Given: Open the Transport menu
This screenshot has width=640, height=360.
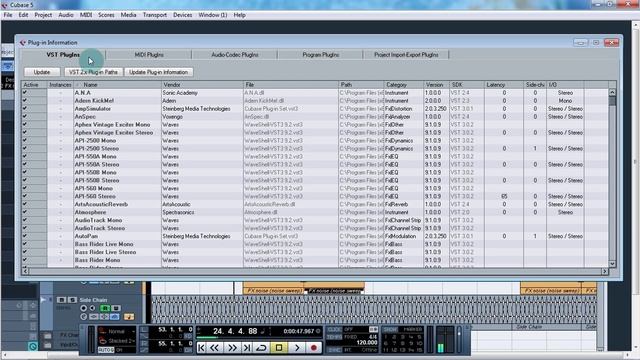Looking at the screenshot, I should pyautogui.click(x=155, y=15).
